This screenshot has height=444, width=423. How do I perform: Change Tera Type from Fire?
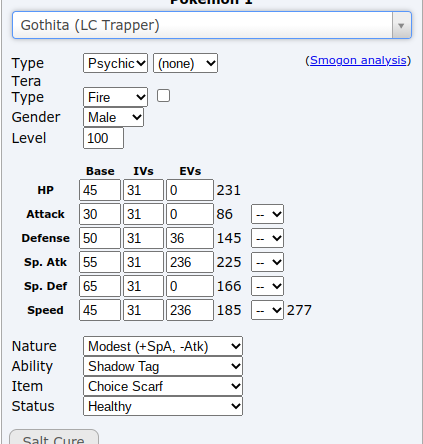[115, 97]
